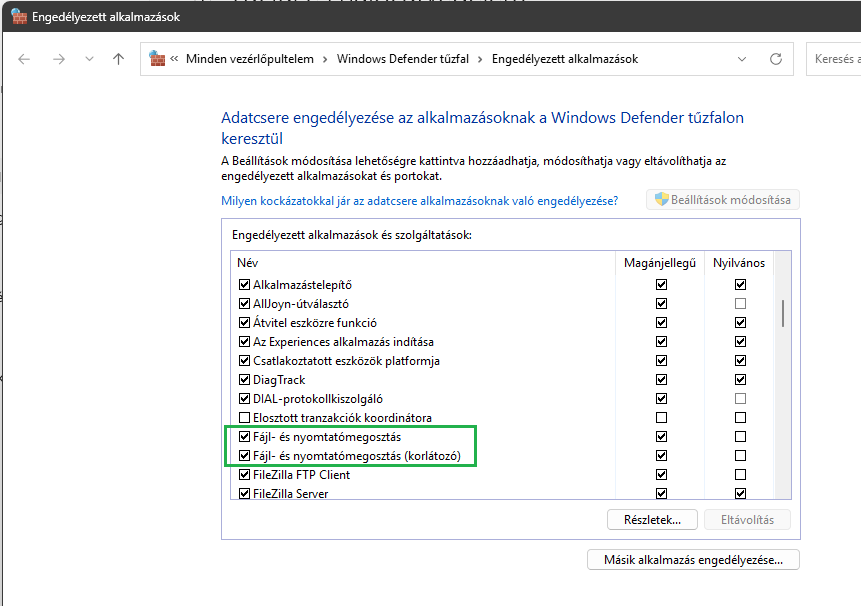The width and height of the screenshot is (861, 606).
Task: Uncheck FileZilla FTP Client name checkbox
Action: click(x=244, y=475)
